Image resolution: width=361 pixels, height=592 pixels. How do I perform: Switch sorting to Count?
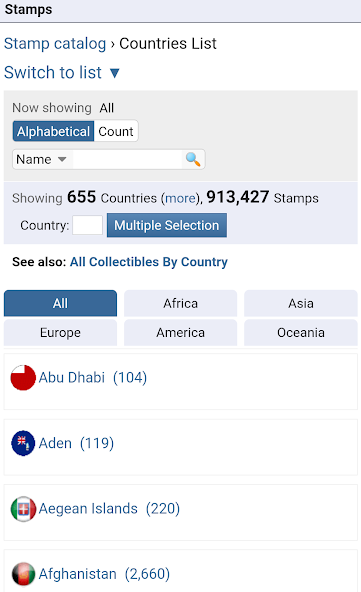[116, 131]
